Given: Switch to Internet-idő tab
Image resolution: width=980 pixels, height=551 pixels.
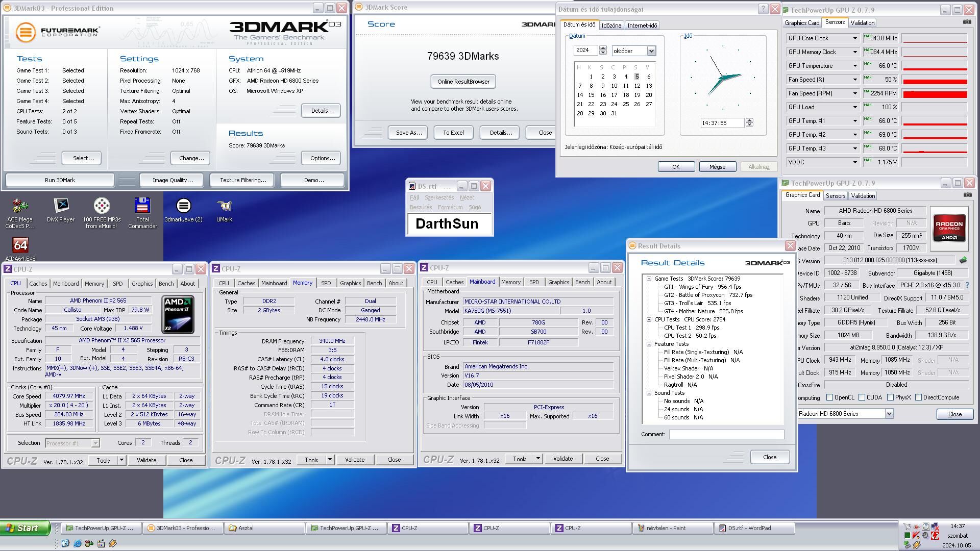Looking at the screenshot, I should click(642, 26).
